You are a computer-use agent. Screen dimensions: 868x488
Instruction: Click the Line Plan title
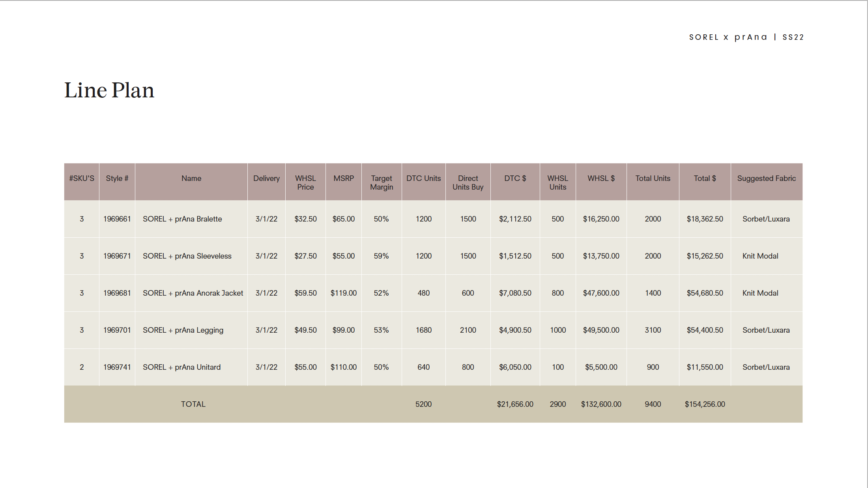109,90
